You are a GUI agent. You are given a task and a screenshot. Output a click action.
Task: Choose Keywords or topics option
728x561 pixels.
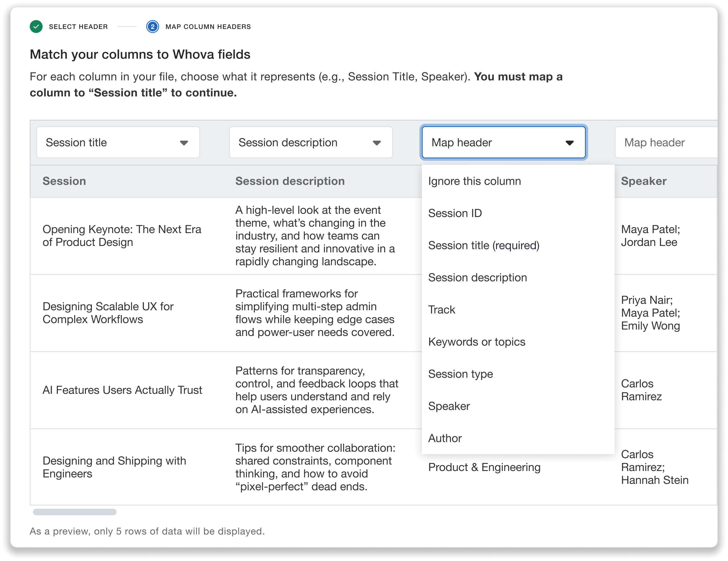click(x=518, y=342)
